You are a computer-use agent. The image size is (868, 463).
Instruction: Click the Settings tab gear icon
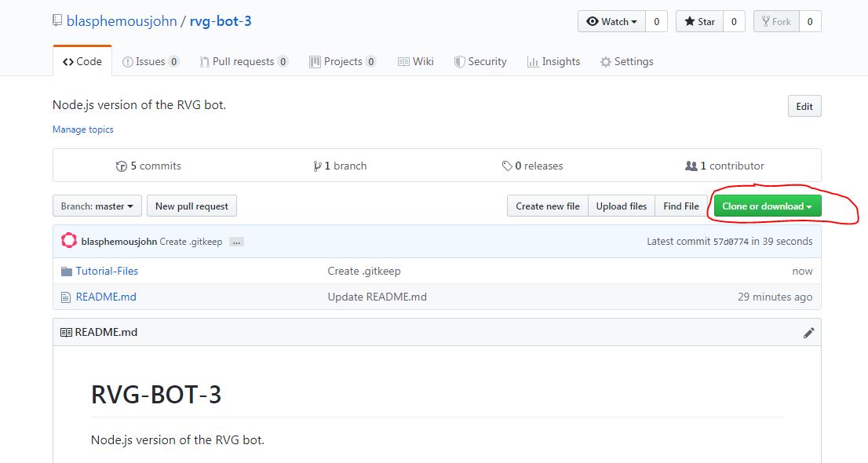pyautogui.click(x=606, y=62)
